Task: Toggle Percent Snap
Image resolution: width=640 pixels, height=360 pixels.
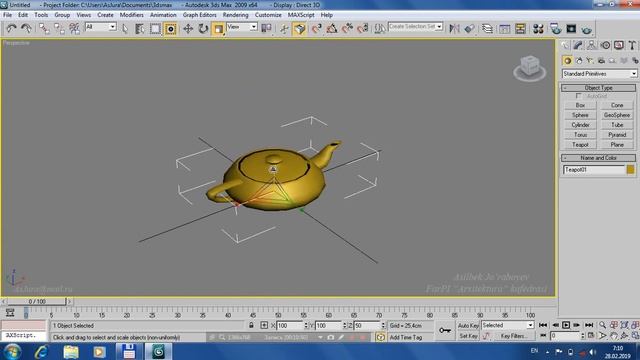Action: [347, 29]
